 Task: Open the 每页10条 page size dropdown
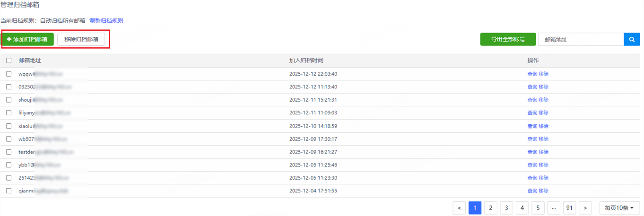(619, 208)
